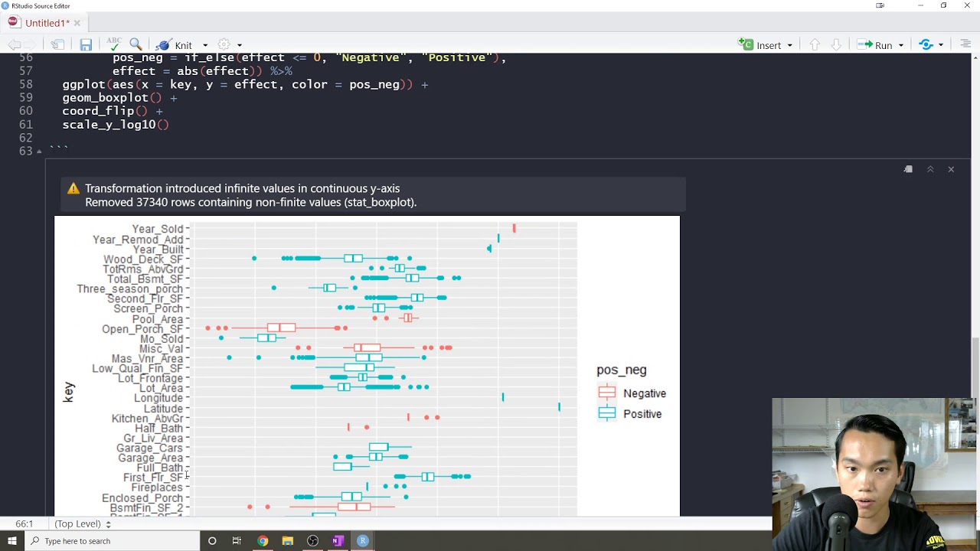980x551 pixels.
Task: Click the Positive legend color key
Action: (607, 414)
